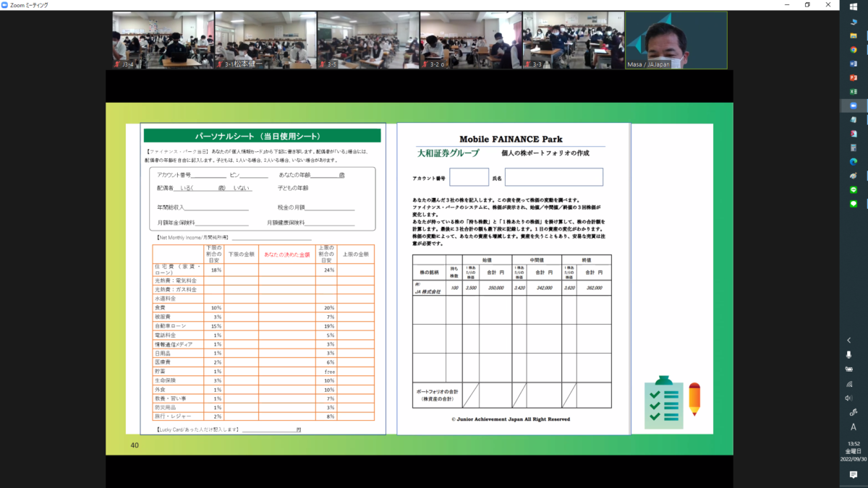Click the slide page number "40"
Screen dimensions: 868x488
(x=135, y=445)
